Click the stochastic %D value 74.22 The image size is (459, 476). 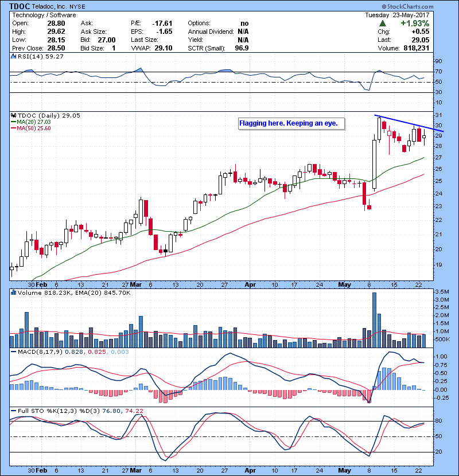click(x=134, y=411)
